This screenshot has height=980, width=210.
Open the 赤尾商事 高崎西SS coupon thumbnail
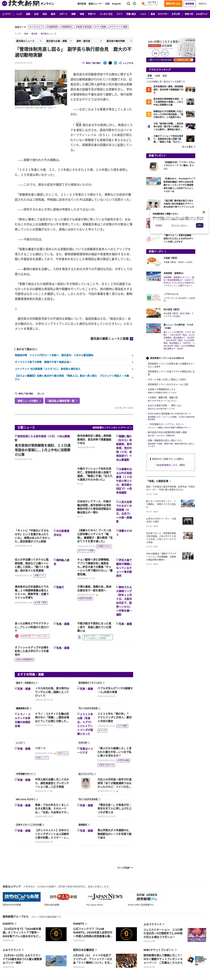(154, 276)
